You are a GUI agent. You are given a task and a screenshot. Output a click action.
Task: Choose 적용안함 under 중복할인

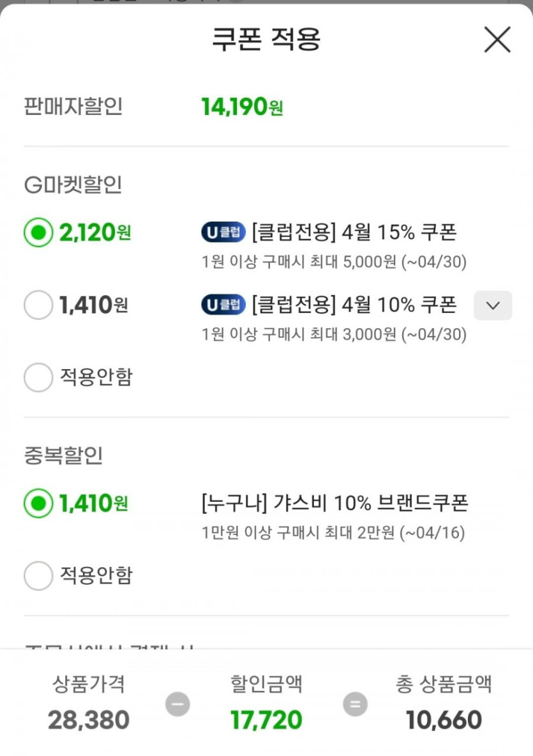[38, 576]
